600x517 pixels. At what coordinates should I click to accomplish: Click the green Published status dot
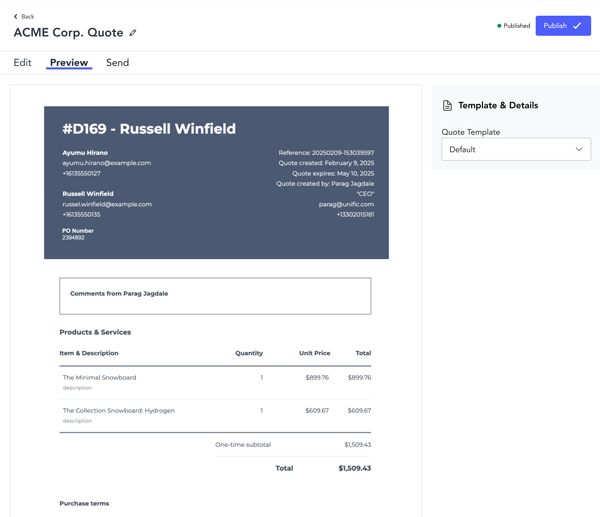499,26
